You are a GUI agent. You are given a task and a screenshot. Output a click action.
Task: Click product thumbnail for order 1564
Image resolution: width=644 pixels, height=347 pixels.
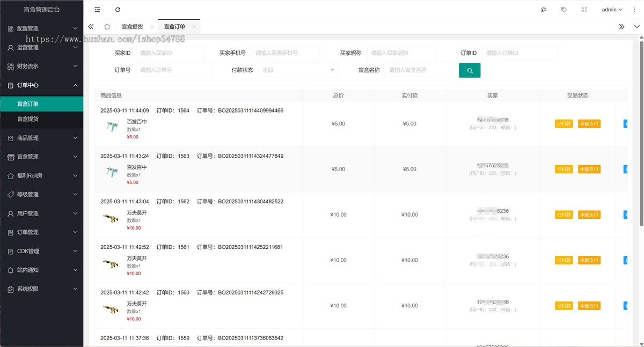click(x=113, y=127)
